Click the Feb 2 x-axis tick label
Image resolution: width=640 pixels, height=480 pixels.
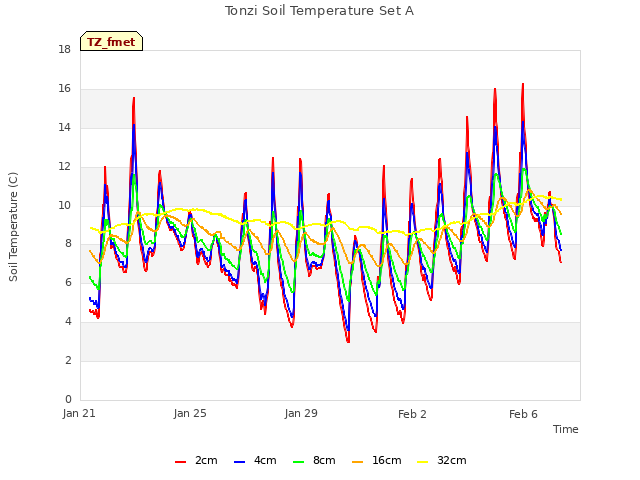(x=412, y=414)
